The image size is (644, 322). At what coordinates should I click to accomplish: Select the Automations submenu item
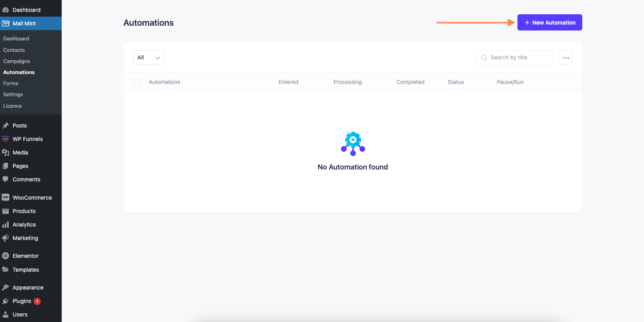[x=19, y=72]
